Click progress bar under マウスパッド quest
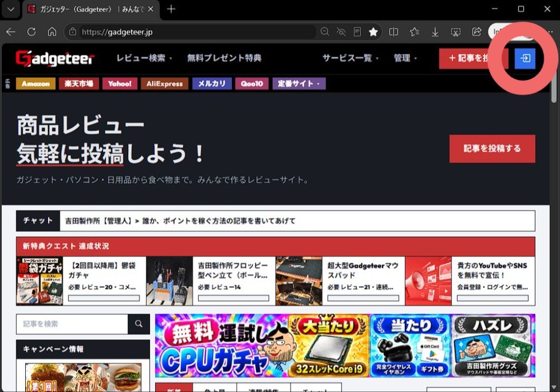This screenshot has height=392, width=560. coord(363,298)
